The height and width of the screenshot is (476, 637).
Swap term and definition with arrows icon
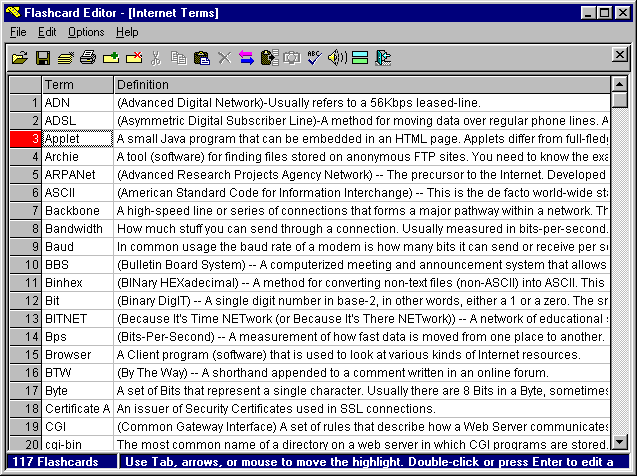246,58
